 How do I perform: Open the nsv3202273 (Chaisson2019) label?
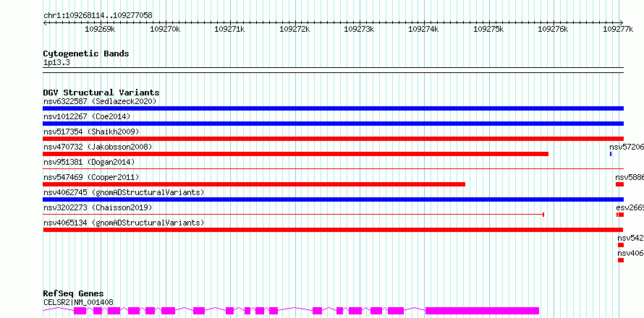(98, 207)
